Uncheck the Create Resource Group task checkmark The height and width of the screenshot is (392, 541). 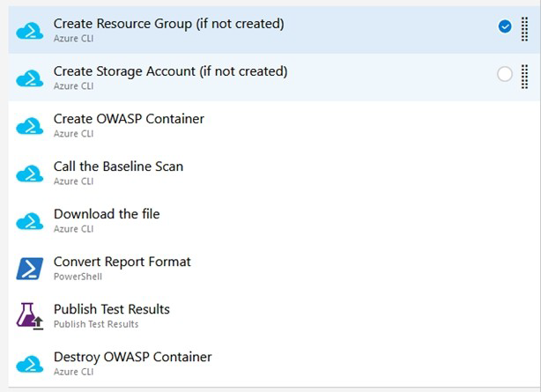pyautogui.click(x=505, y=27)
